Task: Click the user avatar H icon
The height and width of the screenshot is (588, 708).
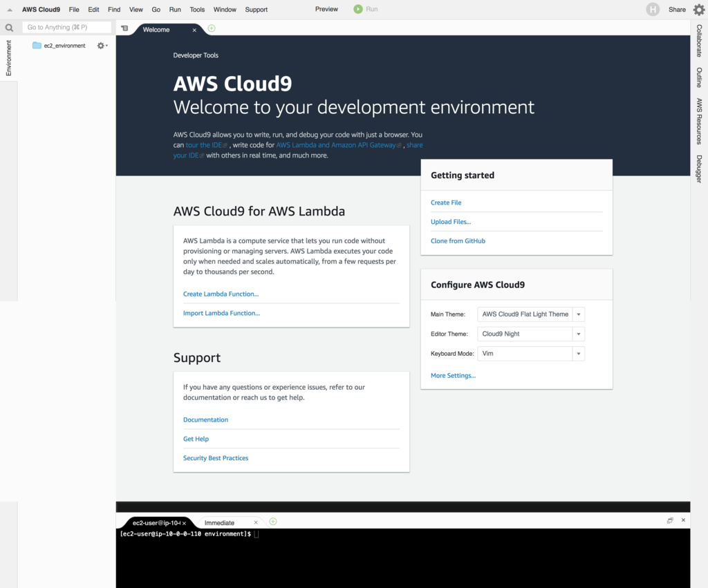Action: click(653, 10)
